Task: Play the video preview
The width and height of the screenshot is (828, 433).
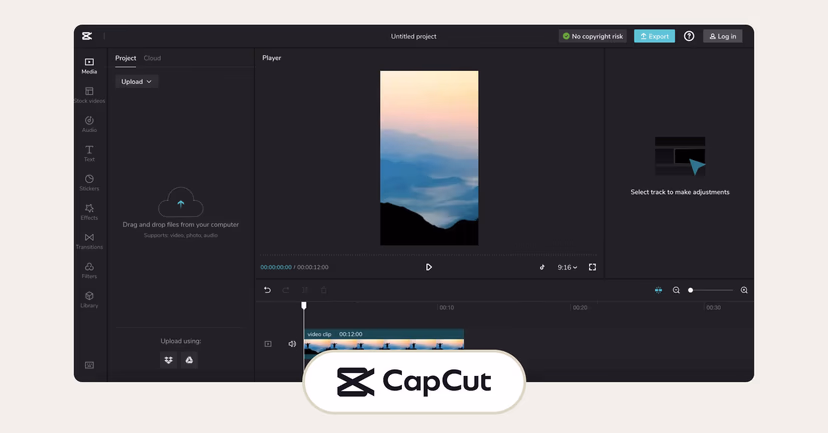Action: tap(429, 267)
